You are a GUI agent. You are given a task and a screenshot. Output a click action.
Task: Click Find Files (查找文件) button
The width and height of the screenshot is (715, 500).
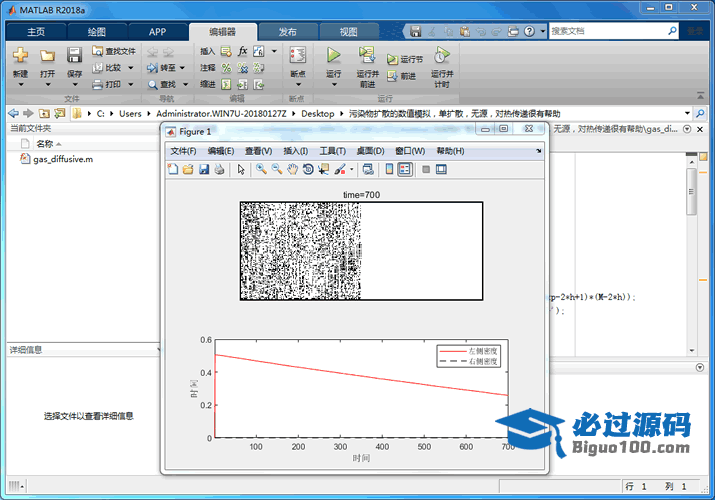(114, 51)
